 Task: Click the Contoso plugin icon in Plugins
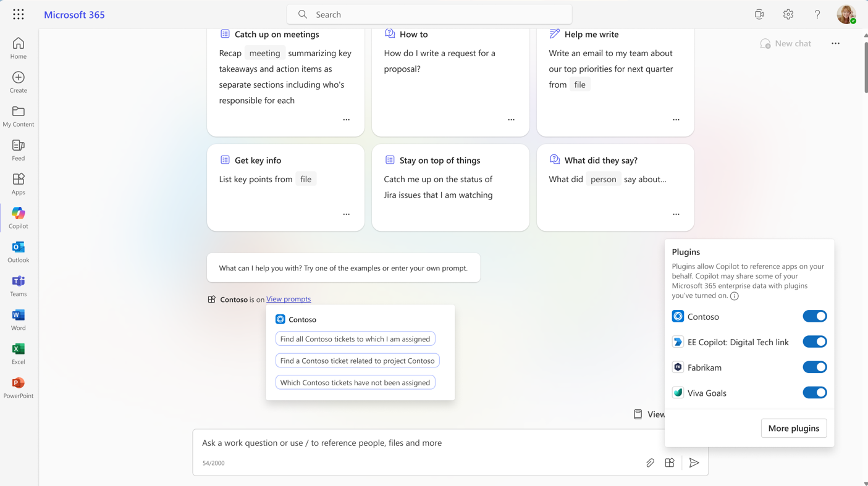click(x=678, y=316)
